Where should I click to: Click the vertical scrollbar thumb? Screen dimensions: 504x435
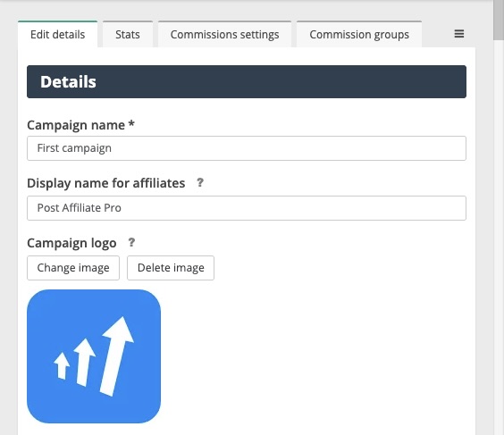499,20
